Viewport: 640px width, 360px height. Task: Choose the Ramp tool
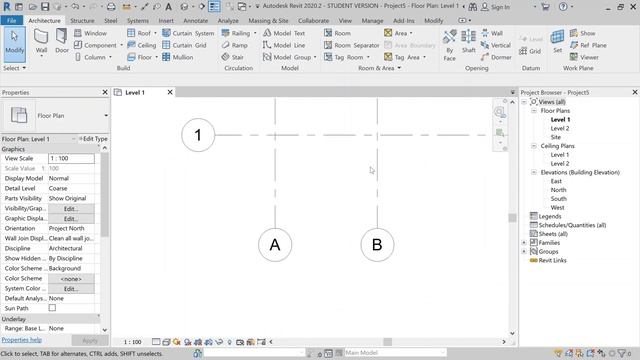coord(235,45)
